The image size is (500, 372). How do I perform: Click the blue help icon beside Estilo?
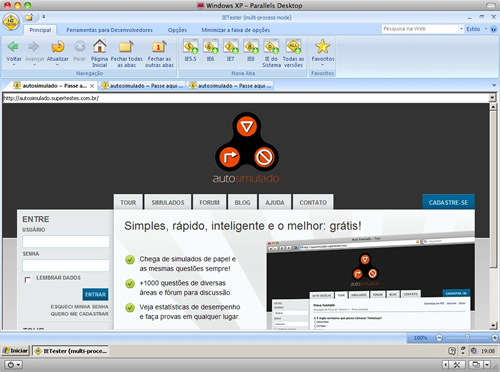coord(494,29)
